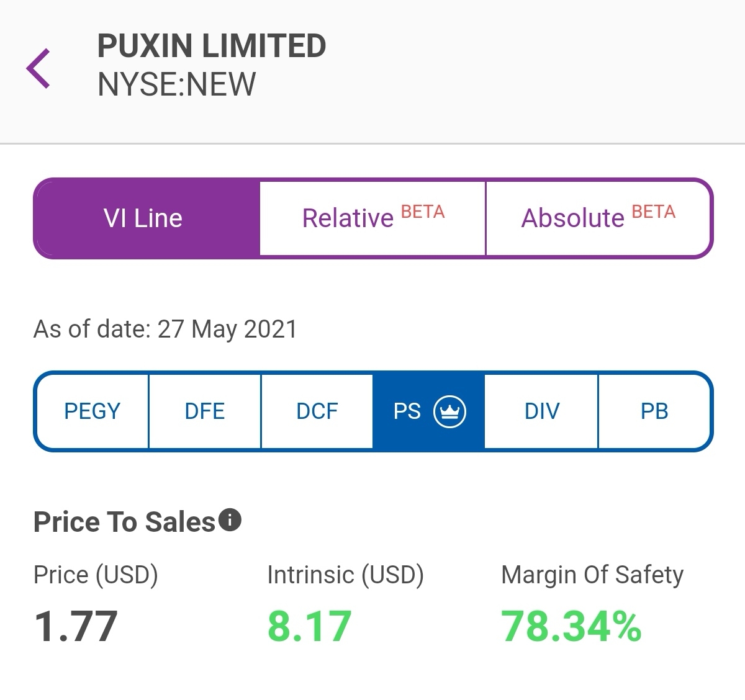Click the green 8.17 intrinsic value

pyautogui.click(x=309, y=626)
